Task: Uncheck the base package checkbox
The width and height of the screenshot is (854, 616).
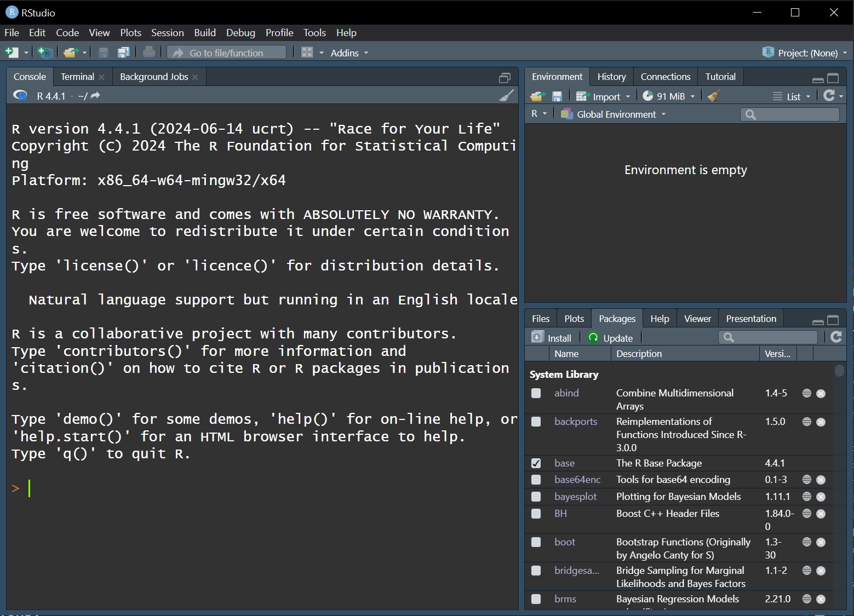Action: pos(536,463)
